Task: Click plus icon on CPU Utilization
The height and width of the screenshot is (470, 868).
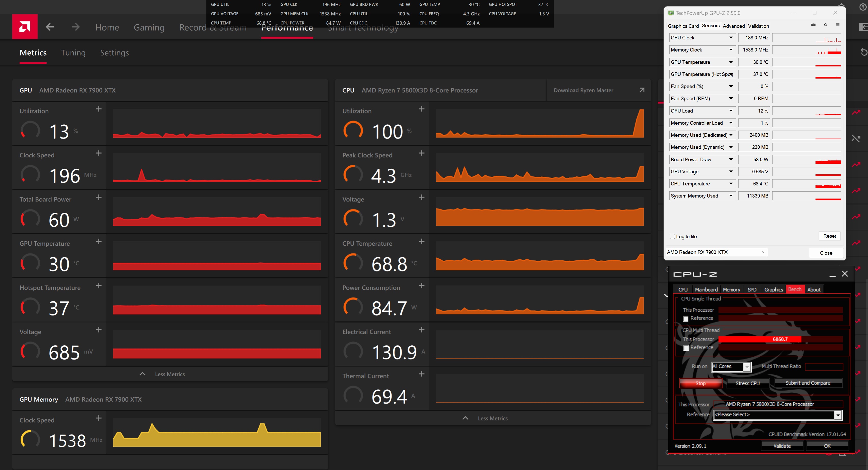Action: (x=422, y=109)
